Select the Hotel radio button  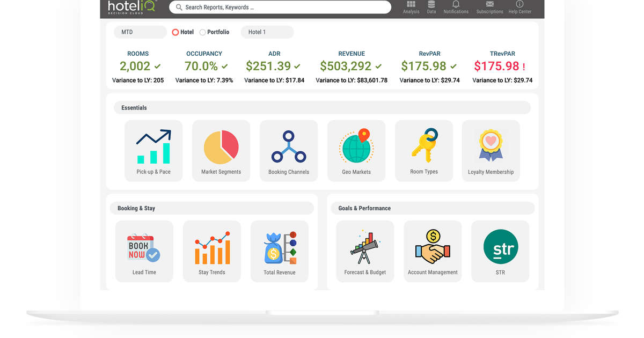(175, 32)
